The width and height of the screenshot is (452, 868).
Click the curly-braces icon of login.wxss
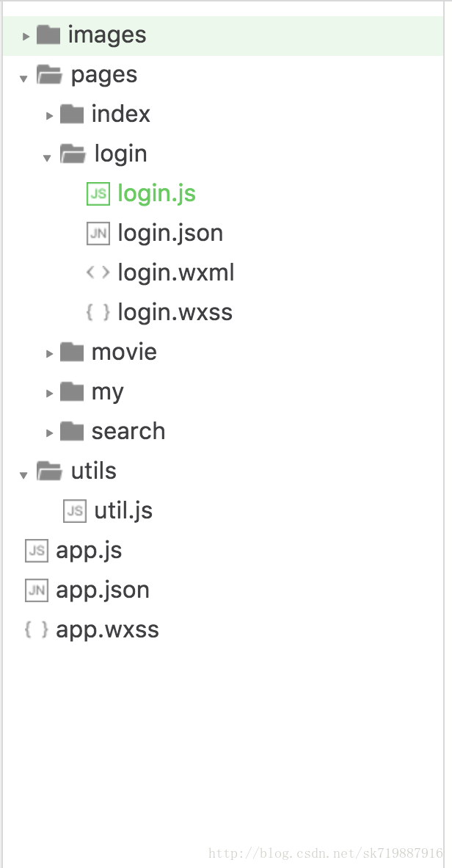click(98, 313)
